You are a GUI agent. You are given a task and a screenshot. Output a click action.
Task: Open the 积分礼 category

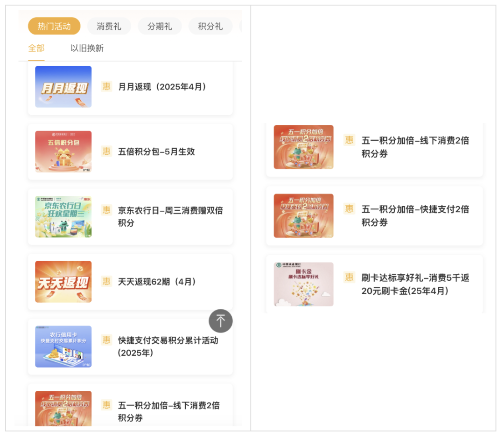coord(210,26)
